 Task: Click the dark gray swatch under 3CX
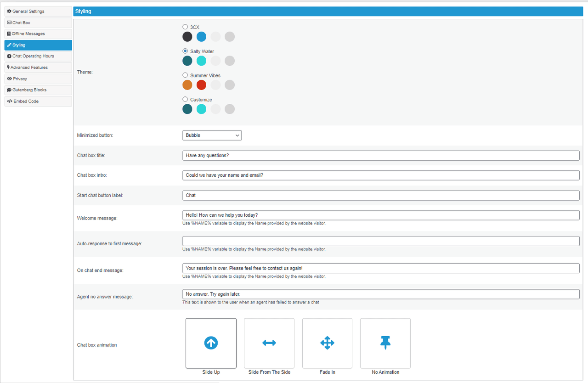[187, 37]
